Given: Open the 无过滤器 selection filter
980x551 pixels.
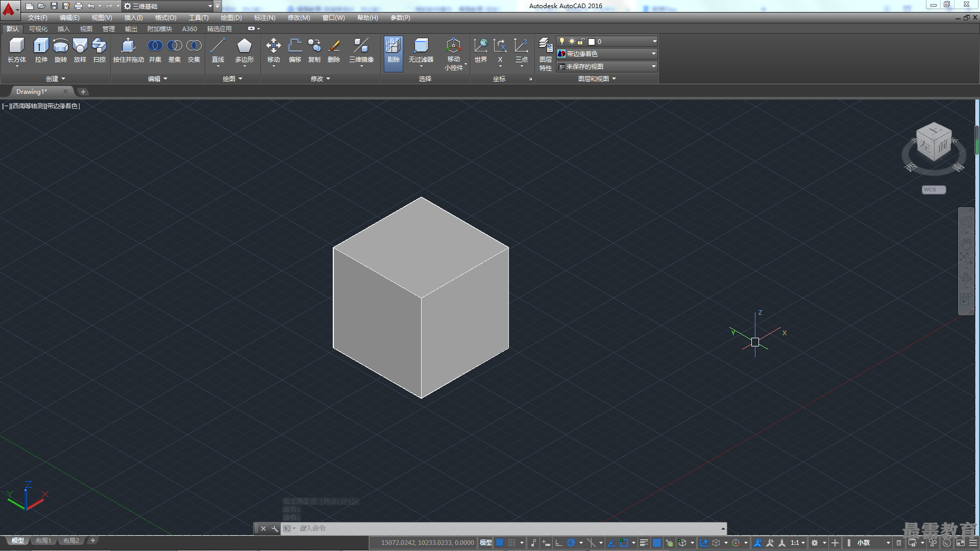Looking at the screenshot, I should [421, 51].
